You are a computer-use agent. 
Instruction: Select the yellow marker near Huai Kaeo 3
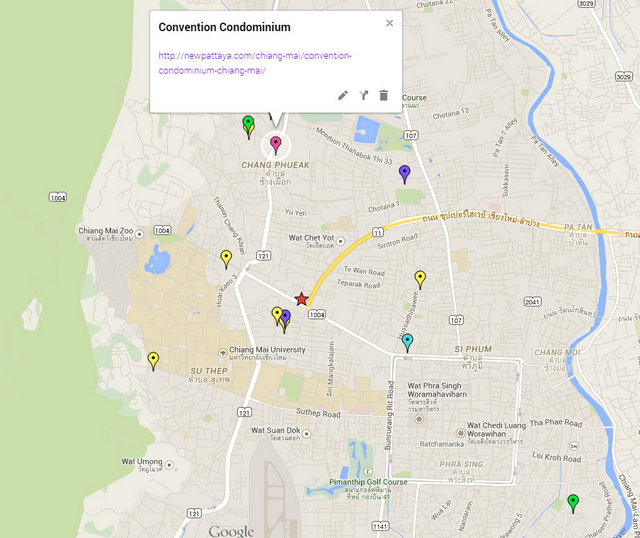click(226, 259)
